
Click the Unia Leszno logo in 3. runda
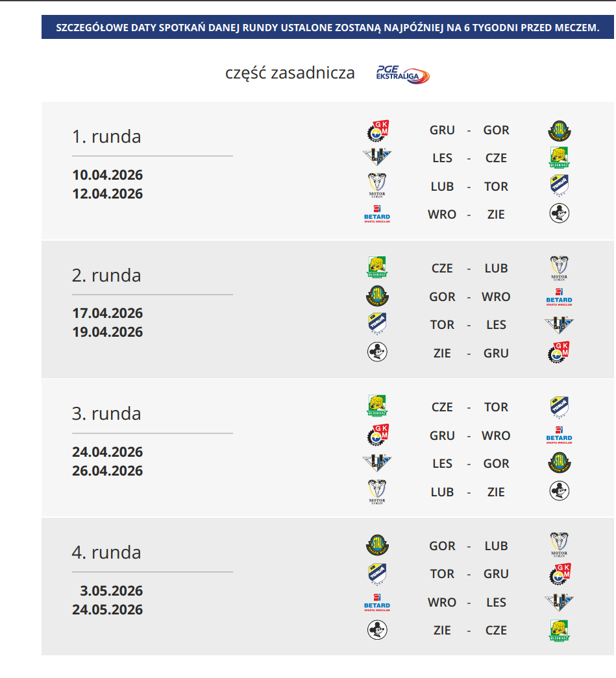click(377, 463)
